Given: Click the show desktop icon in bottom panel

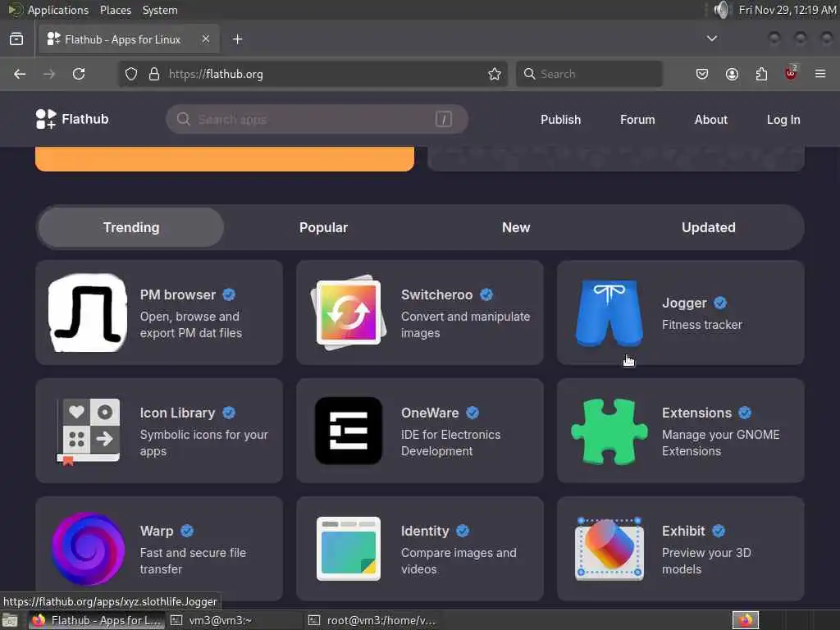Looking at the screenshot, I should pyautogui.click(x=10, y=620).
